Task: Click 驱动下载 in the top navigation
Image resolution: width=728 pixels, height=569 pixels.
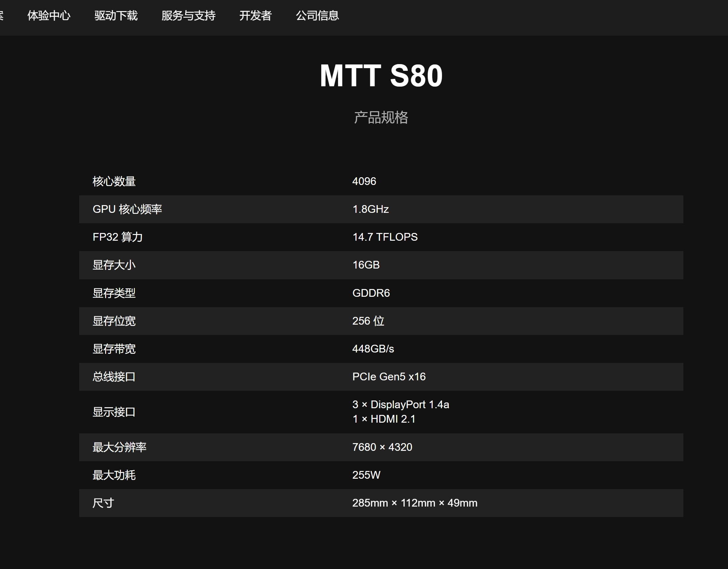Action: (116, 15)
